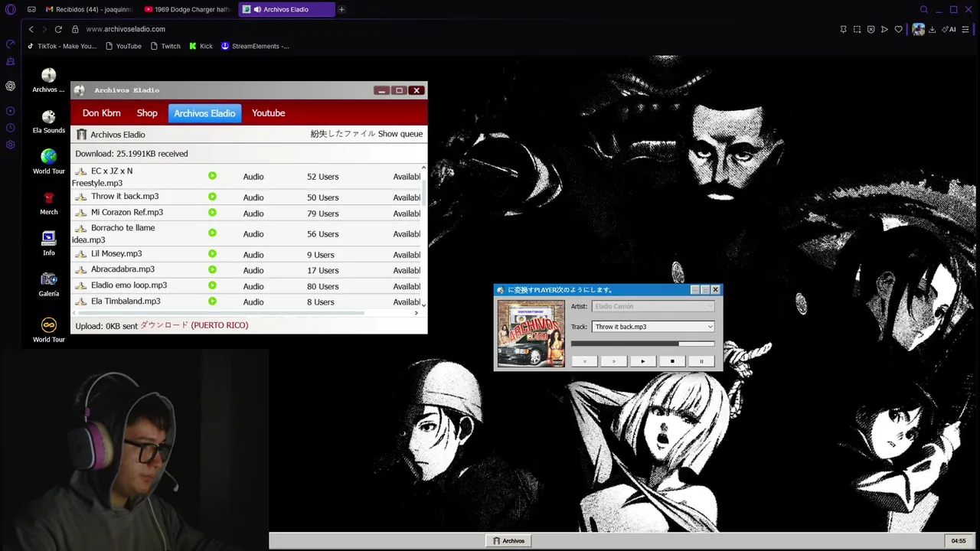Open the AI button in browser toolbar

pos(949,29)
